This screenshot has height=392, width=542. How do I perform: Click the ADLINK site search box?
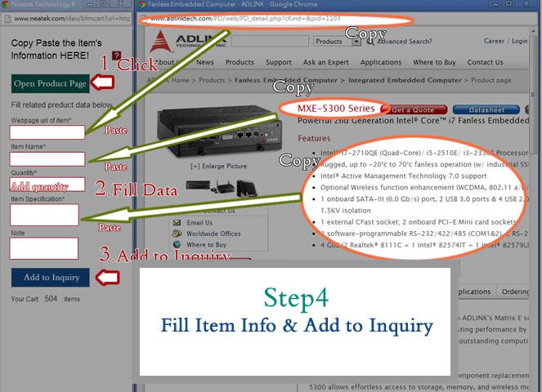click(270, 41)
